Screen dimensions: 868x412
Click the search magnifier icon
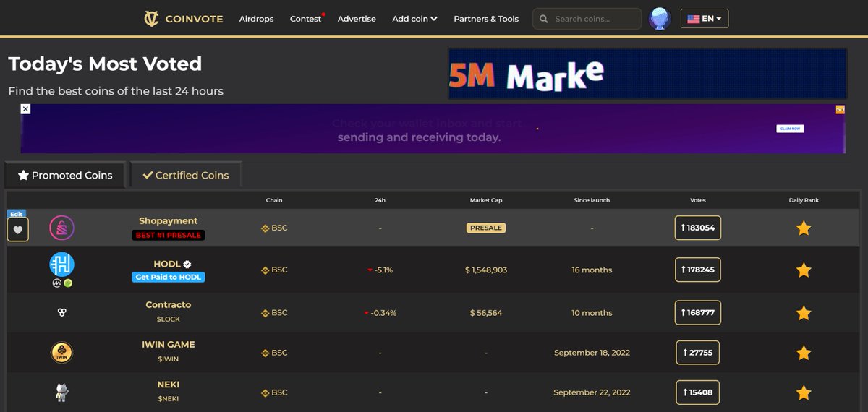pyautogui.click(x=543, y=19)
